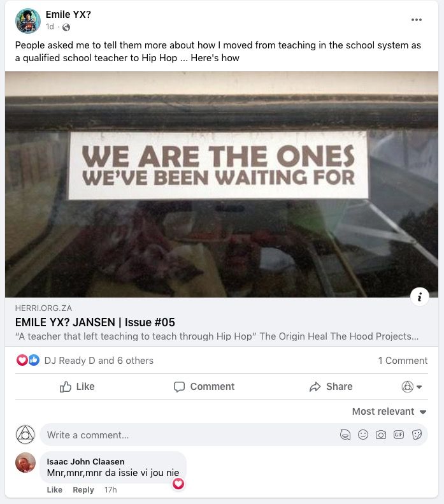Screen dimensions: 444x504
Task: Click the public globe audience icon
Action: point(66,27)
